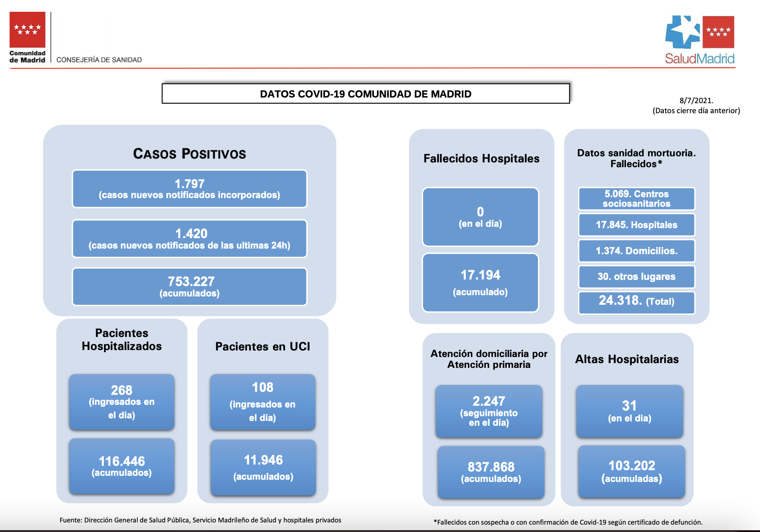Click the 11.946 acumulados UCI box
This screenshot has width=760, height=532.
point(263,468)
